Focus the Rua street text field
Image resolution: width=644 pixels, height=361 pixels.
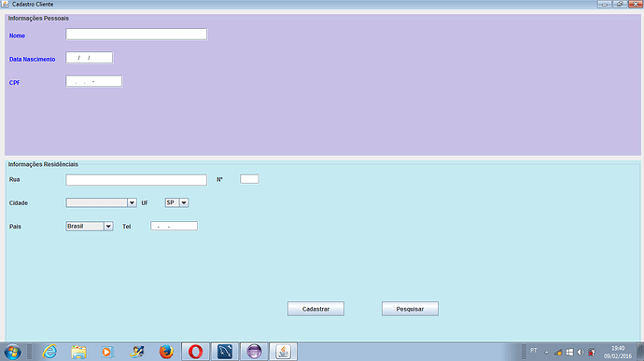click(136, 180)
